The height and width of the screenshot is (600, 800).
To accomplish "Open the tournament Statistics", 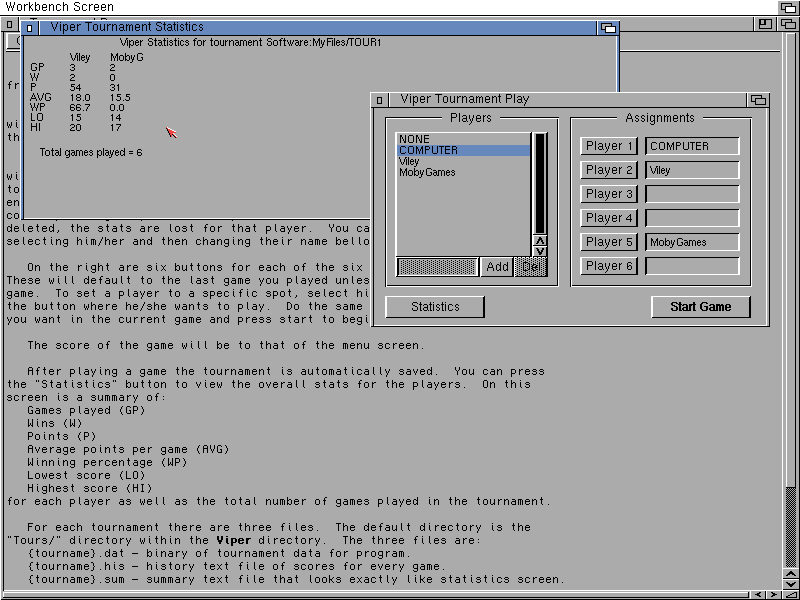I will (435, 307).
